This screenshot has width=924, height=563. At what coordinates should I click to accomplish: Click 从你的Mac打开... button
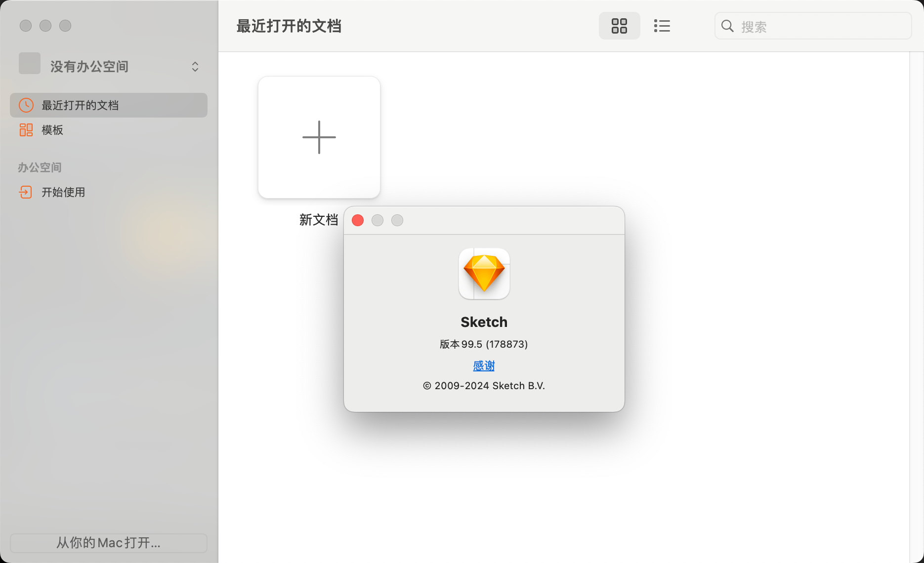[109, 543]
